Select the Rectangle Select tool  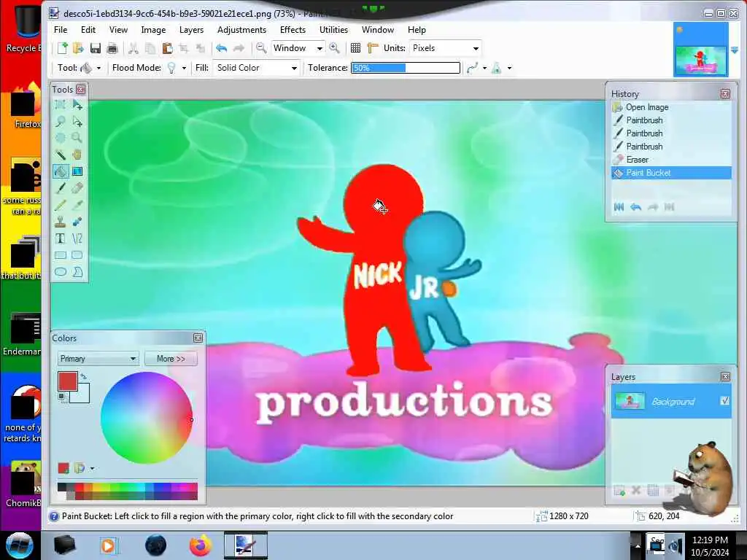(60, 105)
